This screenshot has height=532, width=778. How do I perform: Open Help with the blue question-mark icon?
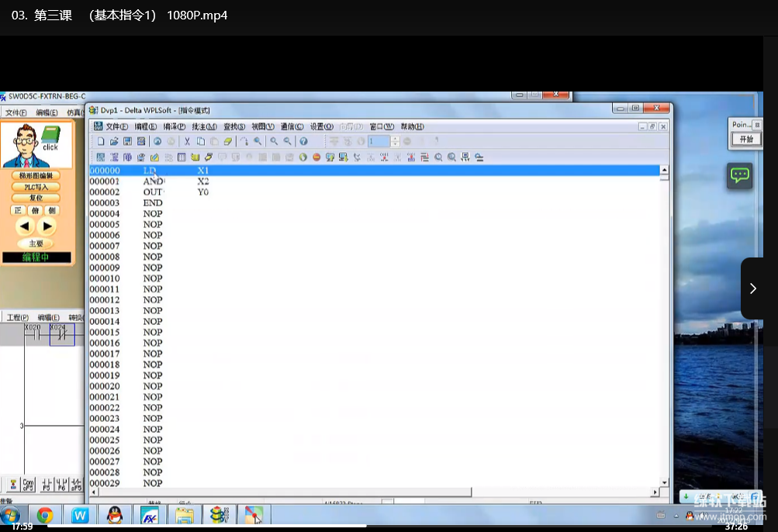[x=303, y=141]
